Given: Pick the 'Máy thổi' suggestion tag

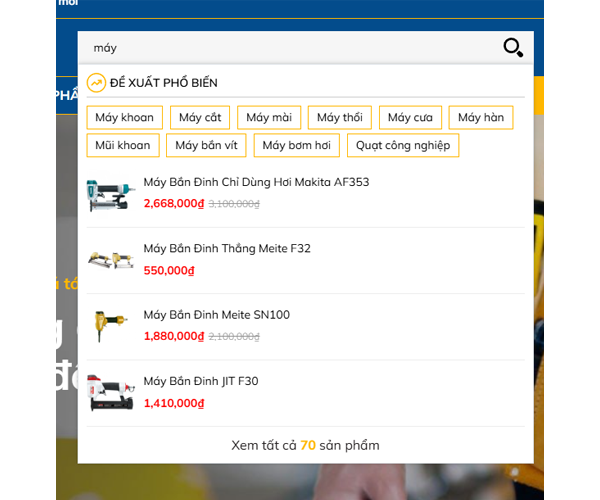Looking at the screenshot, I should 339,118.
